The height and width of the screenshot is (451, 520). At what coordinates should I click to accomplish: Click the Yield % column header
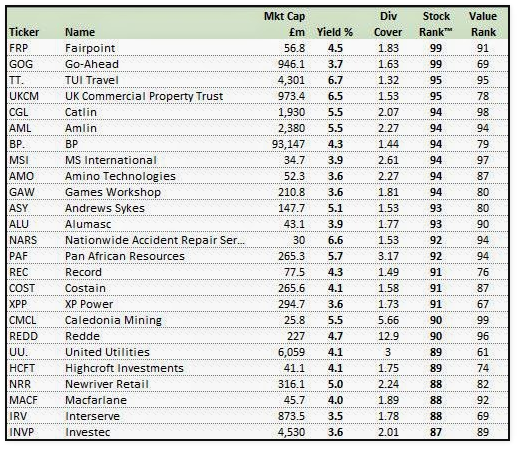pos(334,32)
